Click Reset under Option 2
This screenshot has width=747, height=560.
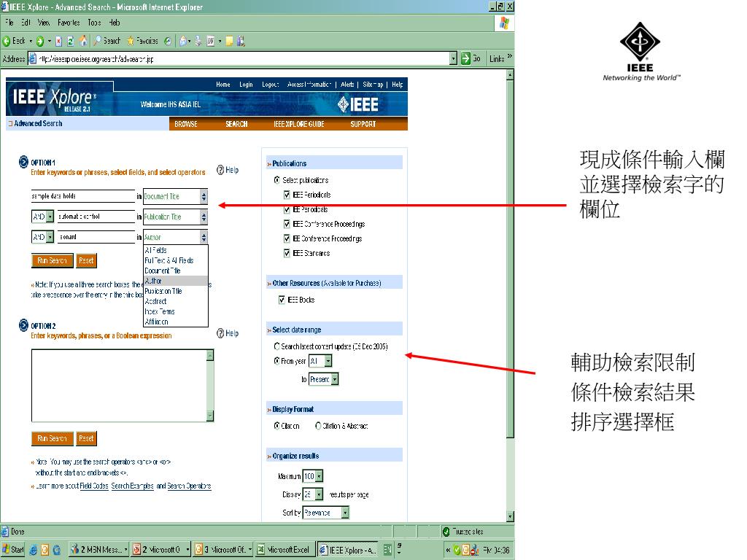tap(86, 438)
